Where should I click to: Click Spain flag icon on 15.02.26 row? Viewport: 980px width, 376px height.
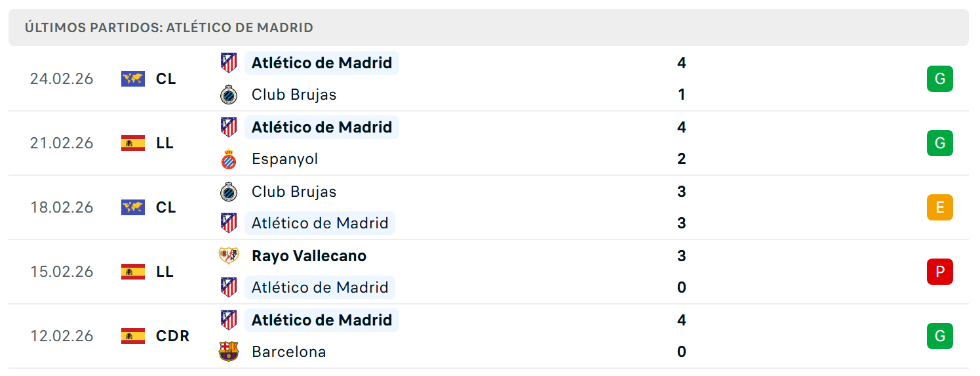click(133, 272)
